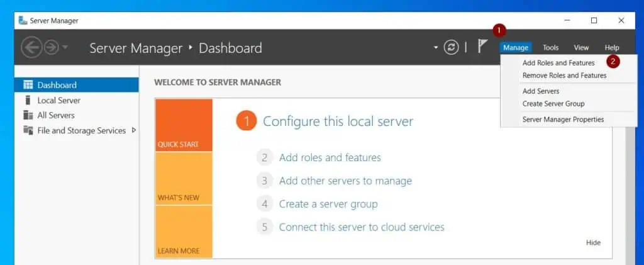
Task: Select Remove Roles and Features
Action: [564, 76]
